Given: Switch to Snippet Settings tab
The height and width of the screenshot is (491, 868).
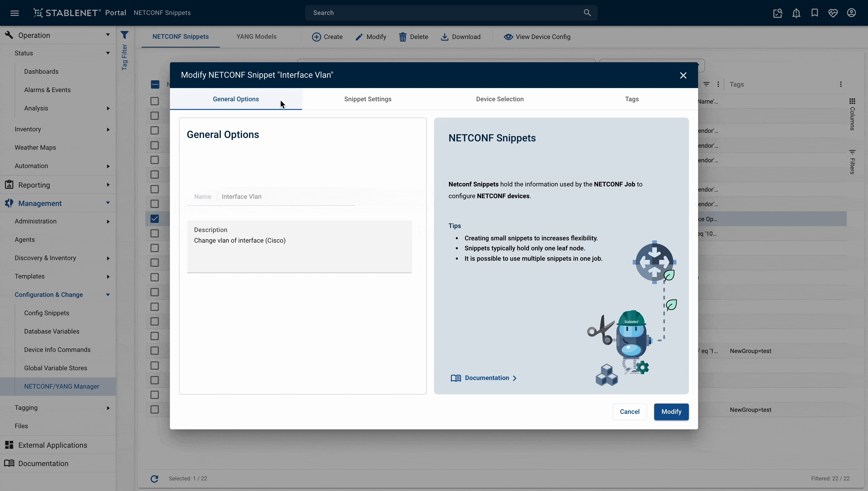Looking at the screenshot, I should click(367, 99).
